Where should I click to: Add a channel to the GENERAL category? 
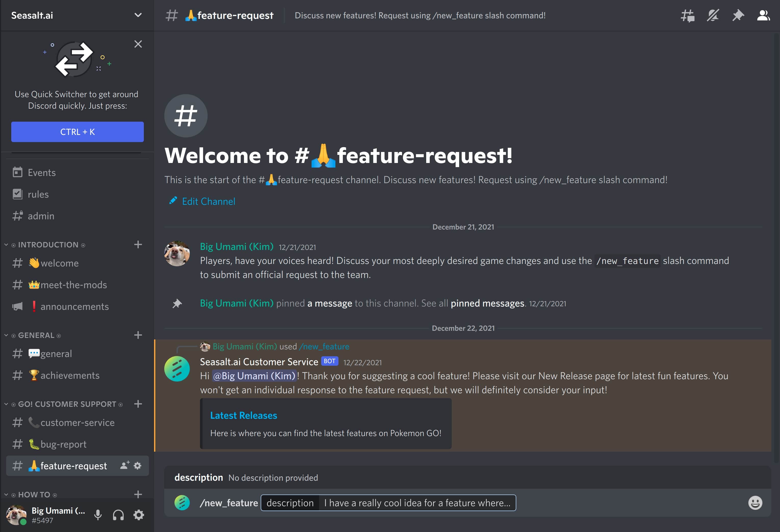(138, 335)
